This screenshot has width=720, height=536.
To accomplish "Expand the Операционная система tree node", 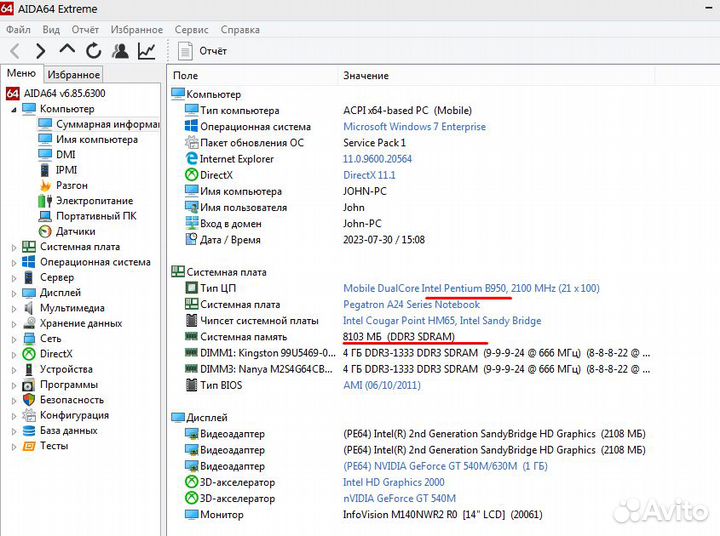I will pos(14,263).
